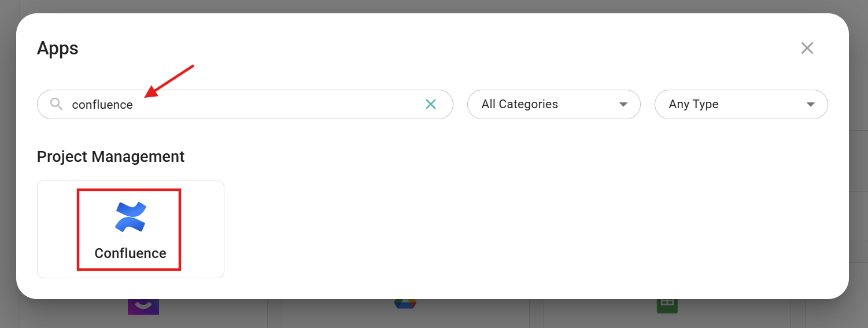The width and height of the screenshot is (868, 328).
Task: Click the Any Type label text
Action: [x=693, y=105]
